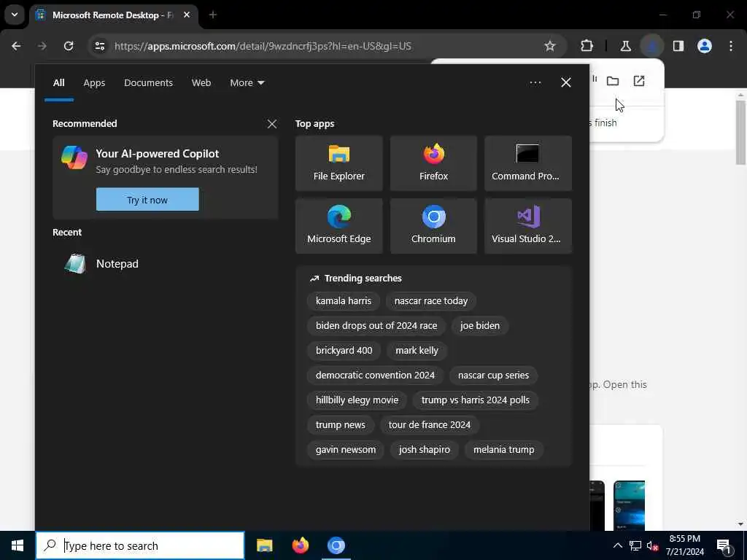Select tour de france 2024 chip
This screenshot has width=747, height=560.
point(429,425)
